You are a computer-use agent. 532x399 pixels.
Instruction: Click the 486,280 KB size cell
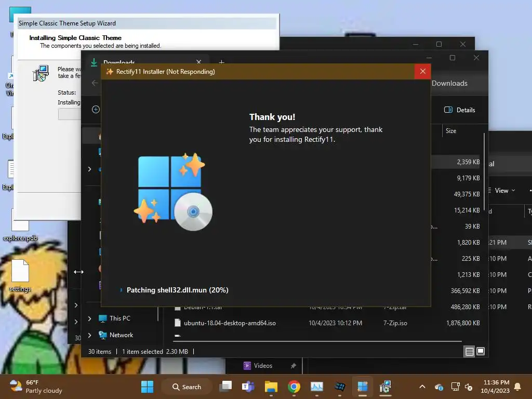coord(465,307)
